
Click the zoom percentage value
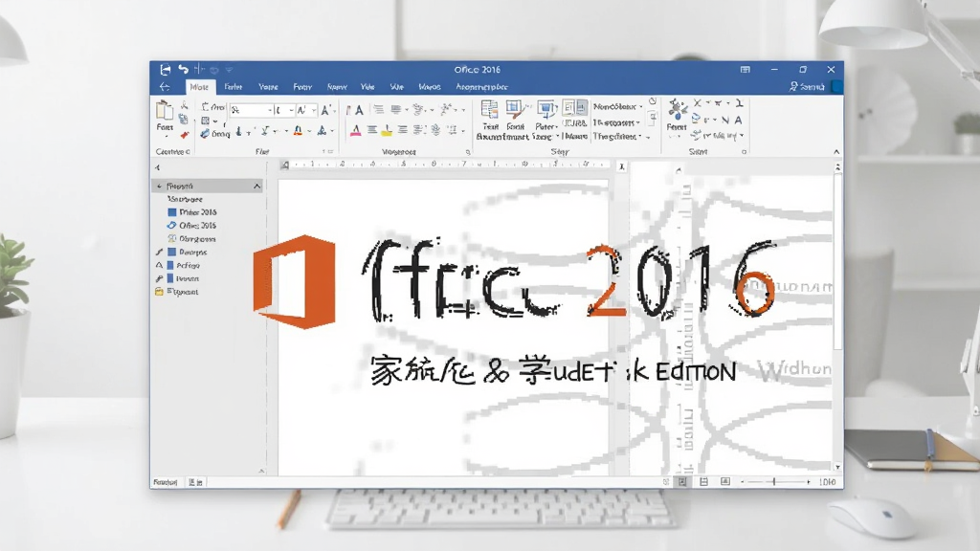828,482
